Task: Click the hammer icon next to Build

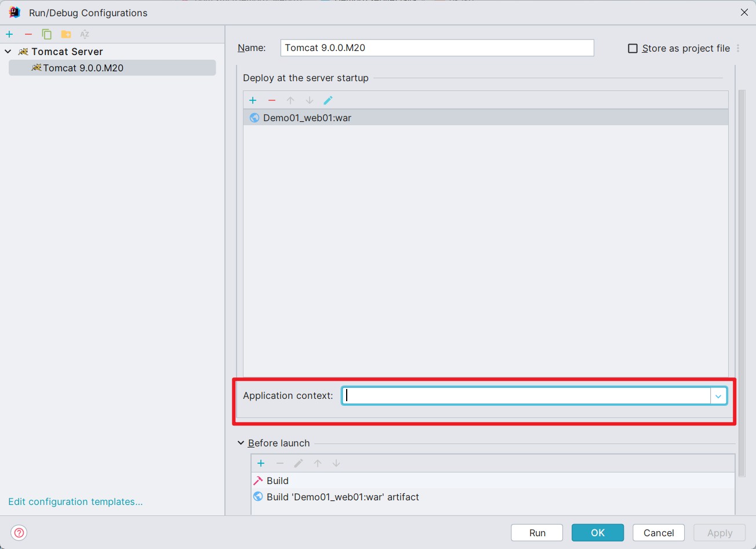Action: pos(258,481)
